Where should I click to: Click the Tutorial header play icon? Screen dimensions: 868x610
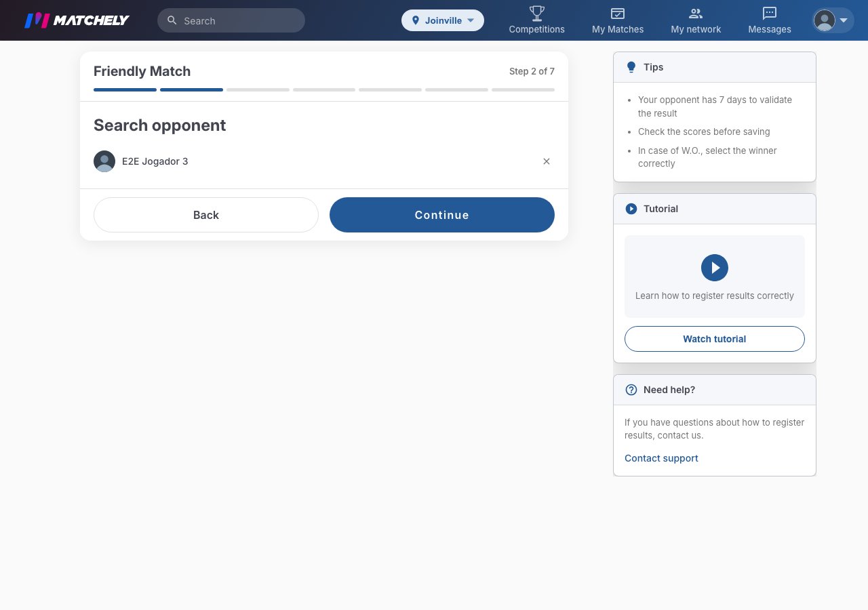coord(631,209)
